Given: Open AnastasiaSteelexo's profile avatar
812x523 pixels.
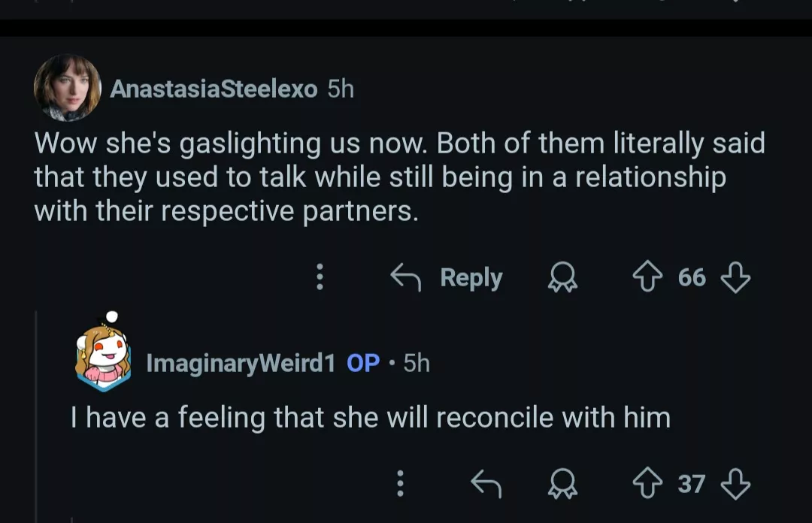Looking at the screenshot, I should coord(67,87).
